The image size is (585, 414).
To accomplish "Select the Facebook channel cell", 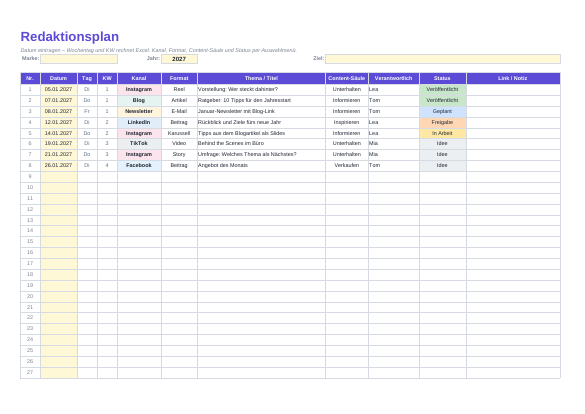I will coord(139,165).
